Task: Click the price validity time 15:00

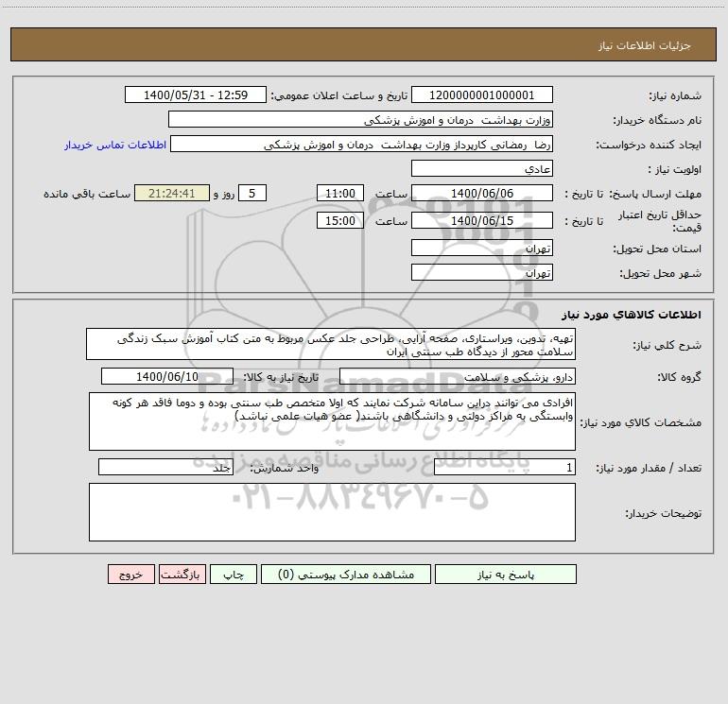Action: point(339,220)
